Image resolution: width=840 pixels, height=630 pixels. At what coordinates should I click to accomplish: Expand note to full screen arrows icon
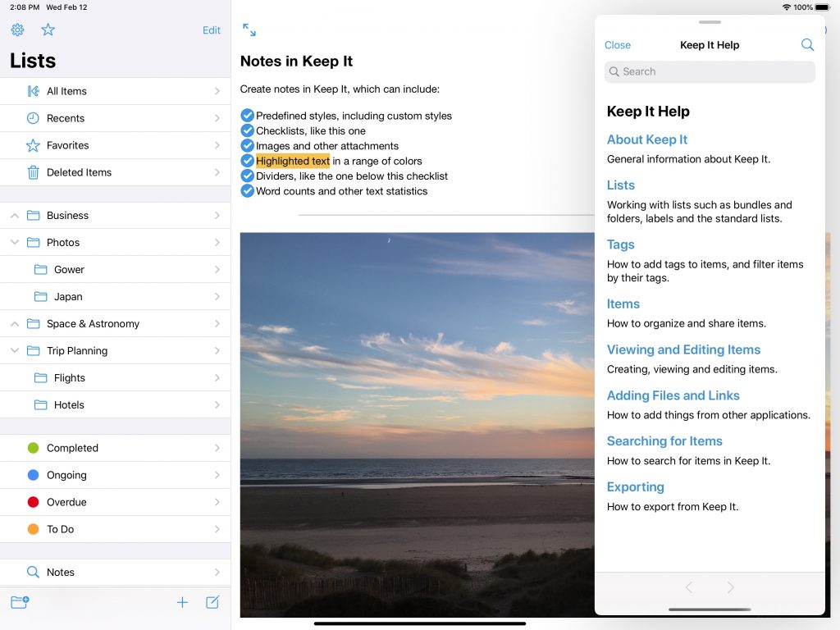[x=249, y=30]
